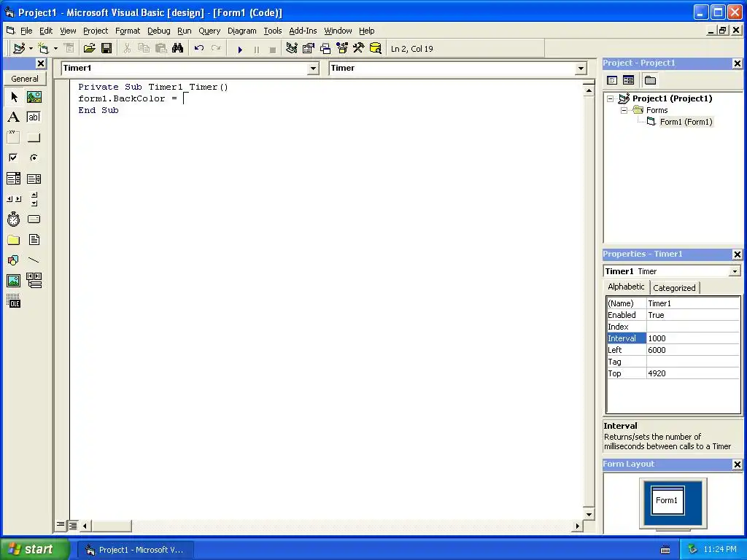Click Open Project toolbar icon
Image resolution: width=747 pixels, height=560 pixels.
[89, 49]
